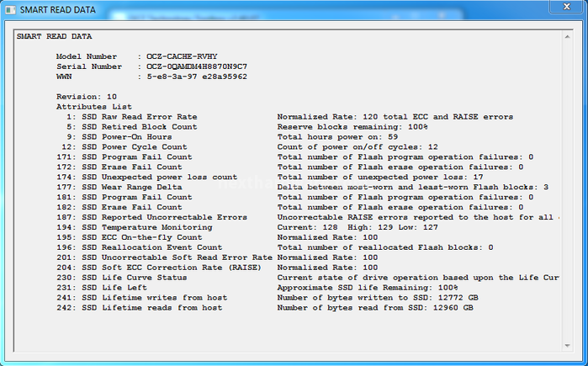The width and height of the screenshot is (588, 366).
Task: Click 'Number of bytes read from SSD: 12960 GB'
Action: (x=375, y=308)
